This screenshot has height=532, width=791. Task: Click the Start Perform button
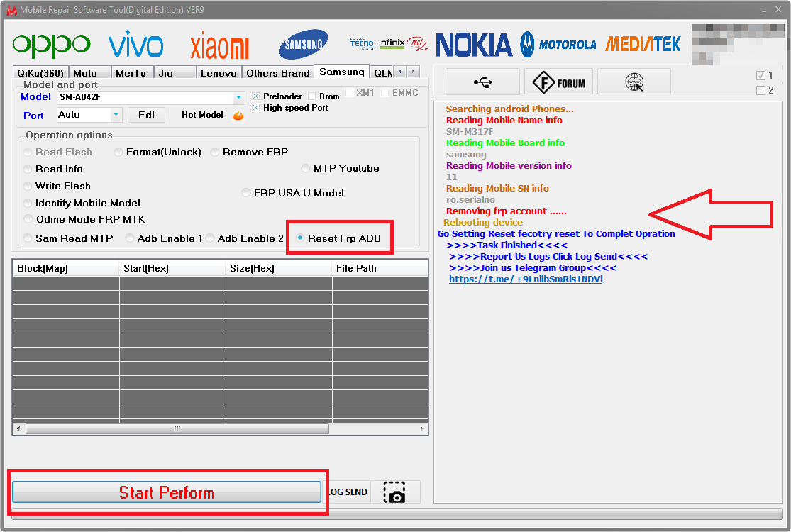click(x=167, y=492)
